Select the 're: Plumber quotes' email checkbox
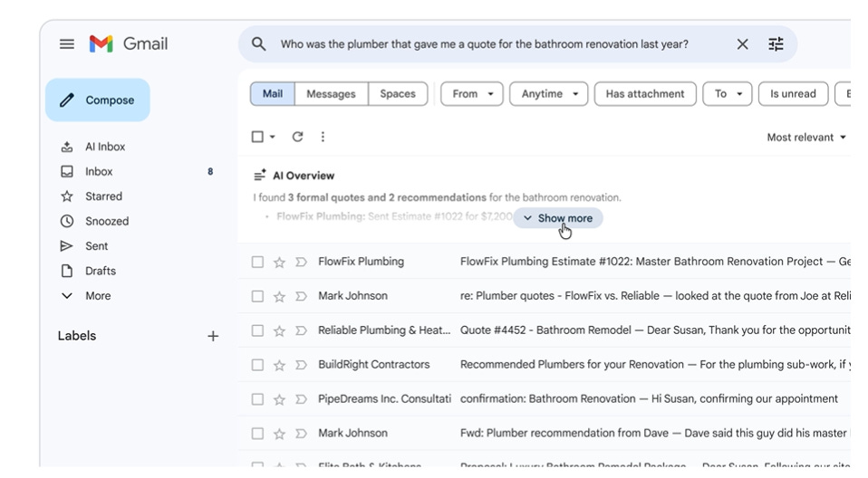The image size is (868, 478). point(257,296)
